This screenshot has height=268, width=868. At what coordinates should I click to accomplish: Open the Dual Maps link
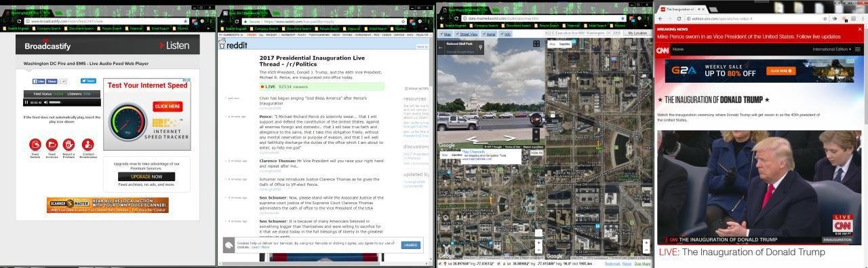click(643, 263)
